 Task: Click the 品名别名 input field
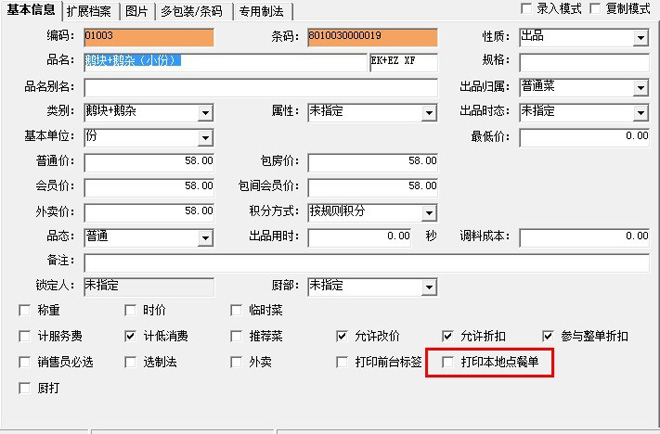(x=260, y=88)
